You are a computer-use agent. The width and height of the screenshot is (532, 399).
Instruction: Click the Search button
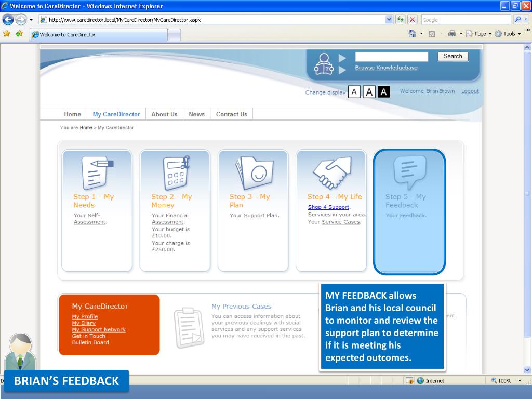point(453,56)
